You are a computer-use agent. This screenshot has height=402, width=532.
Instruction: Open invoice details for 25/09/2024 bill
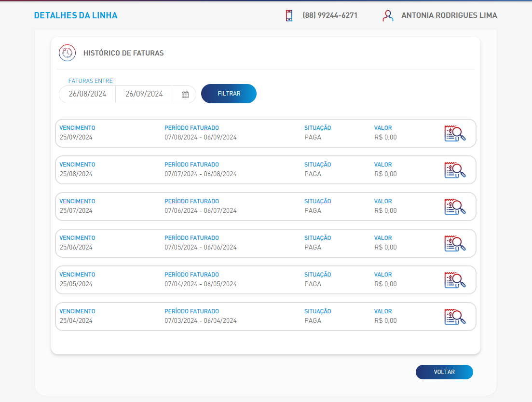point(455,133)
